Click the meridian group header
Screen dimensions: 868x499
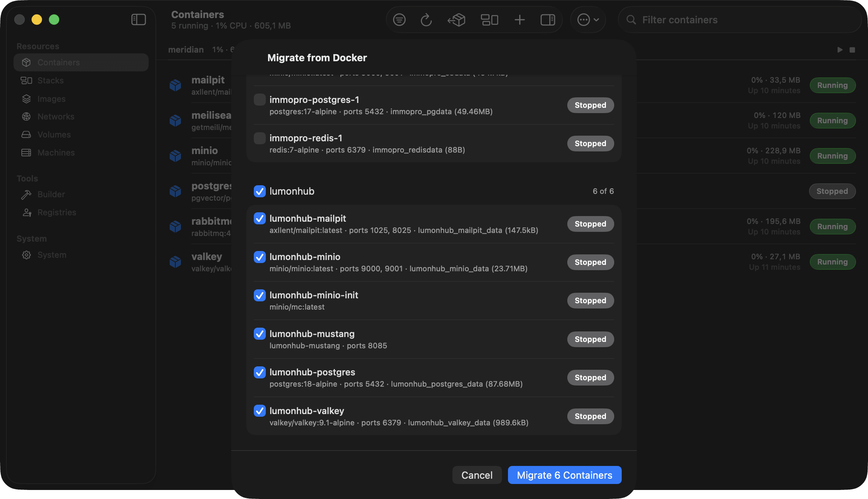click(x=186, y=50)
